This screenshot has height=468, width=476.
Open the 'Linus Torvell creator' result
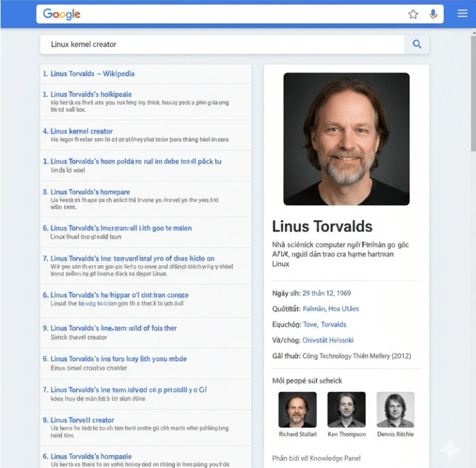click(82, 420)
